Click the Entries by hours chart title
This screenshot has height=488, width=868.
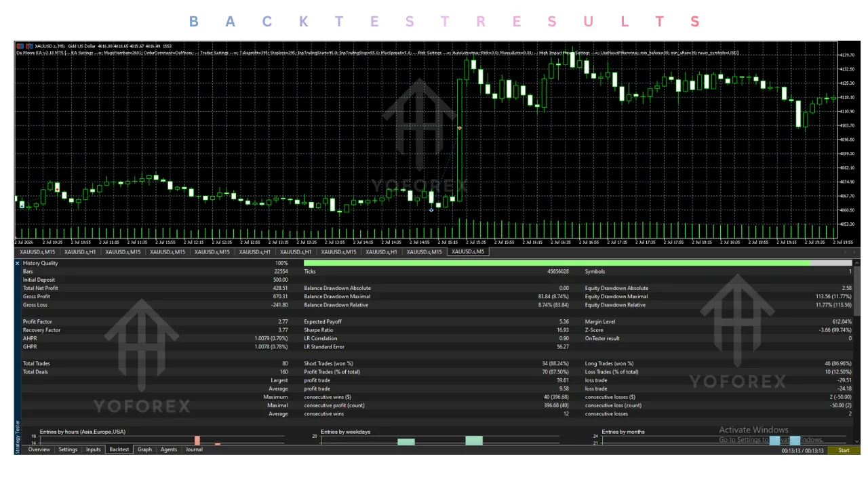point(83,431)
